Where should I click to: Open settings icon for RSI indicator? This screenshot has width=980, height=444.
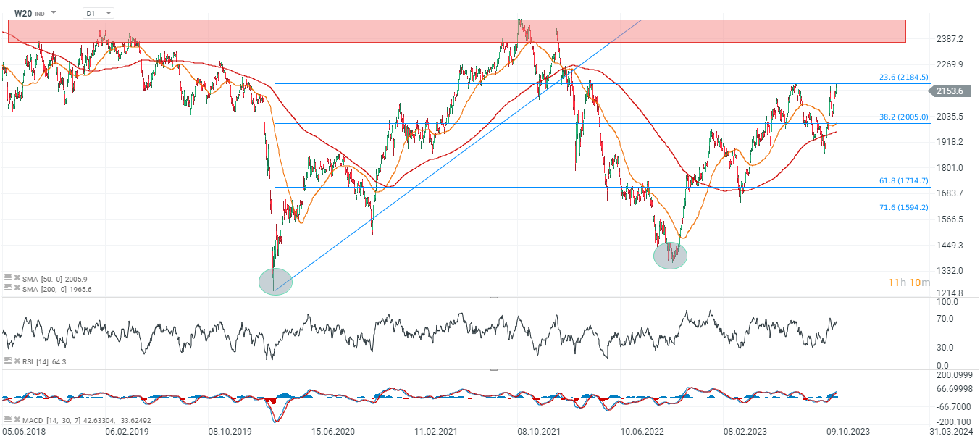point(7,360)
